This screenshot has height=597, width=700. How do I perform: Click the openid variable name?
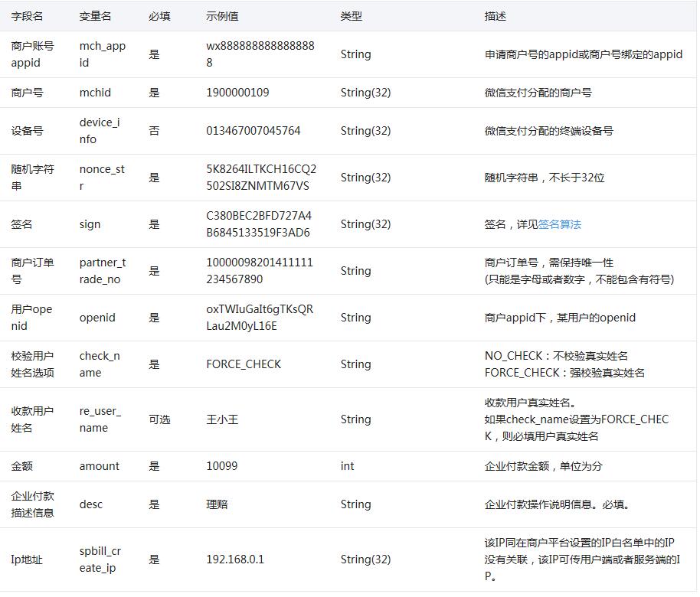tap(97, 318)
